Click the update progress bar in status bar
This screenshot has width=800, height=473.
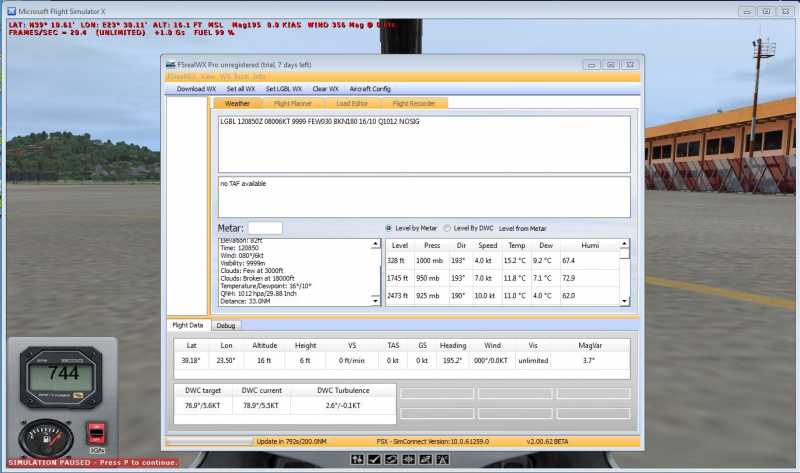click(209, 441)
